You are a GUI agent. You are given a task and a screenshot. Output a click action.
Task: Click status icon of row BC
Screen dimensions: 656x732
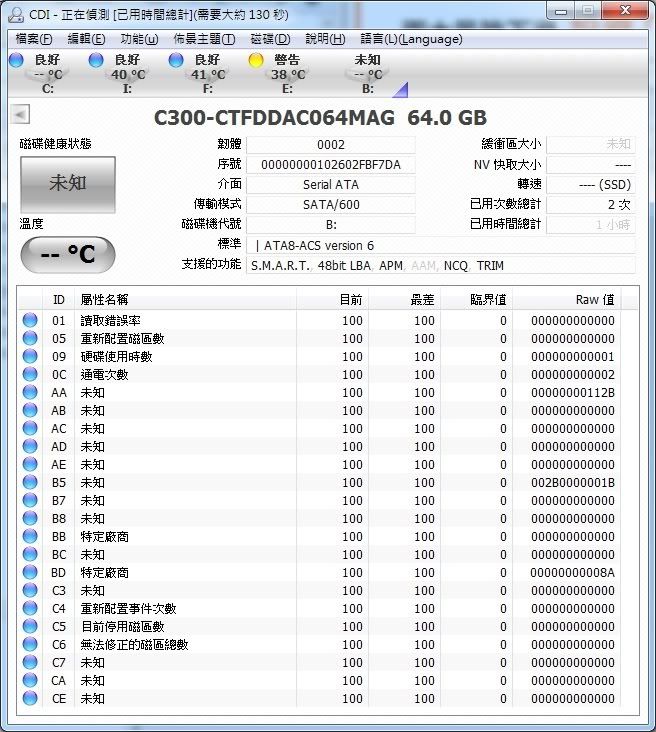[30, 554]
